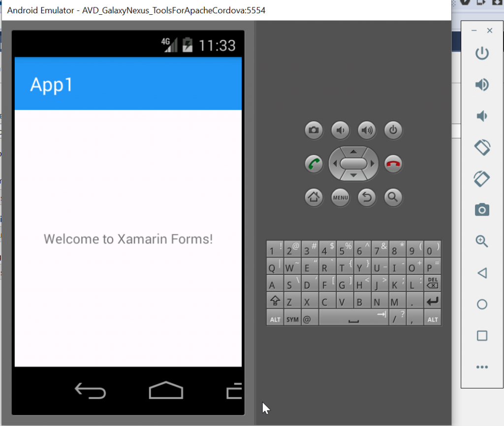Tap the on-screen recent apps button
The width and height of the screenshot is (504, 426).
pyautogui.click(x=234, y=391)
